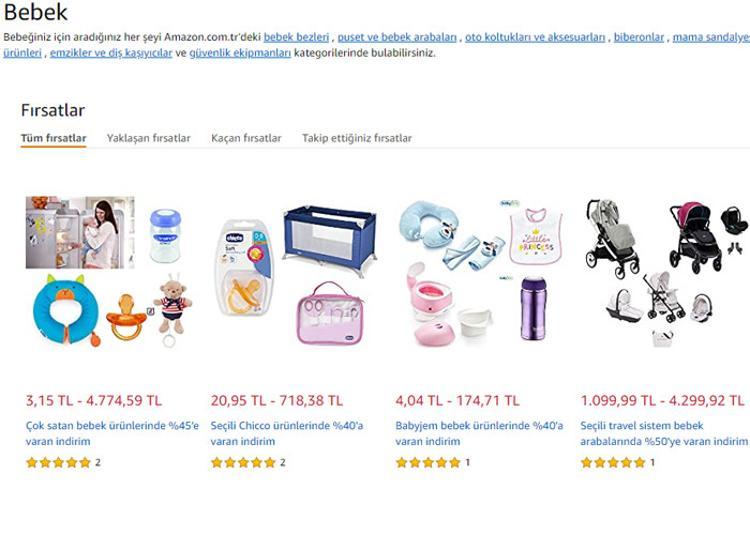Click the biberonlar category link
This screenshot has width=750, height=535.
pyautogui.click(x=639, y=37)
